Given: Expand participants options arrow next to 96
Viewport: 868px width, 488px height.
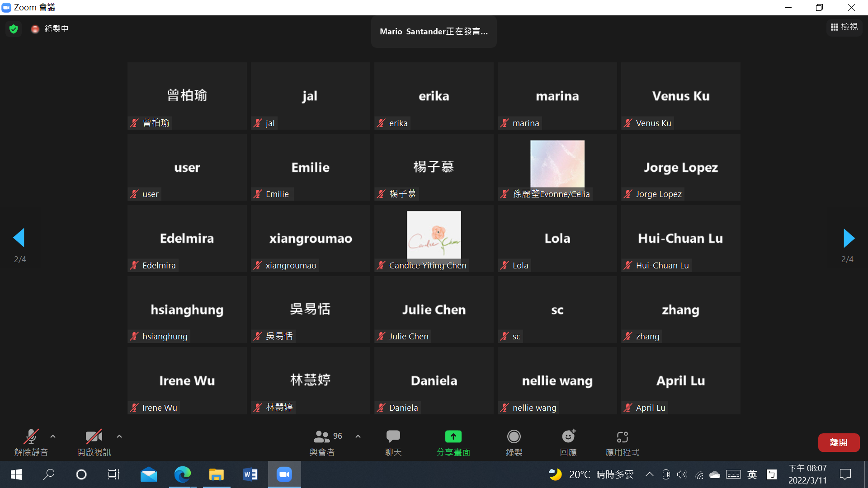Looking at the screenshot, I should [x=358, y=436].
